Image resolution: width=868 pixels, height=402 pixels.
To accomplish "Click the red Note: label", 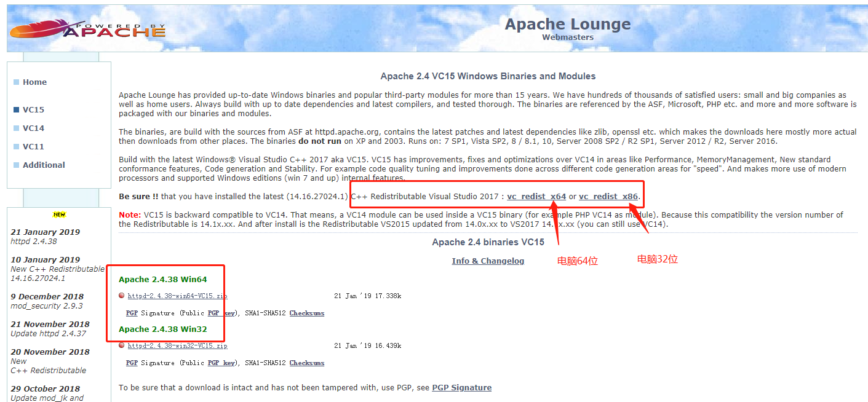I will pos(130,215).
